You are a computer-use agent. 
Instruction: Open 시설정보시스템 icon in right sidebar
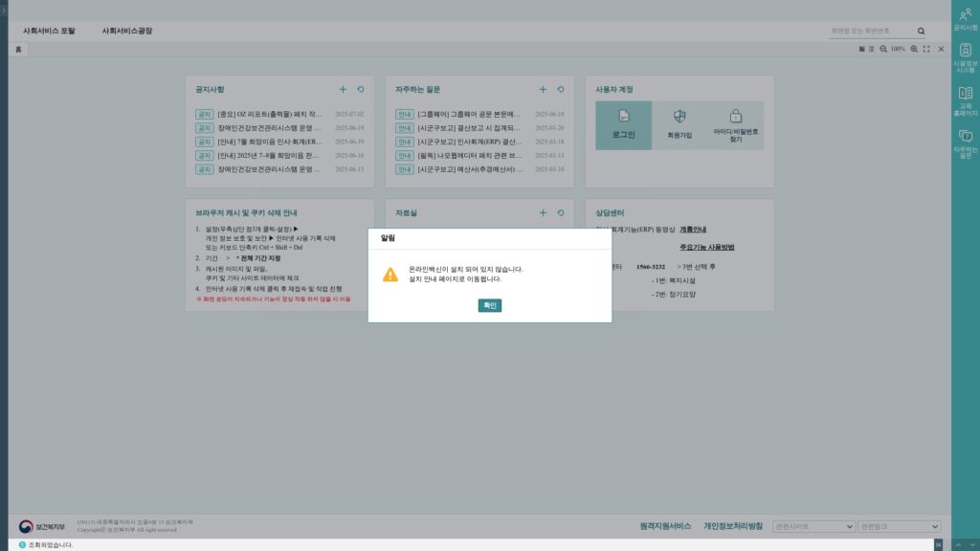965,58
